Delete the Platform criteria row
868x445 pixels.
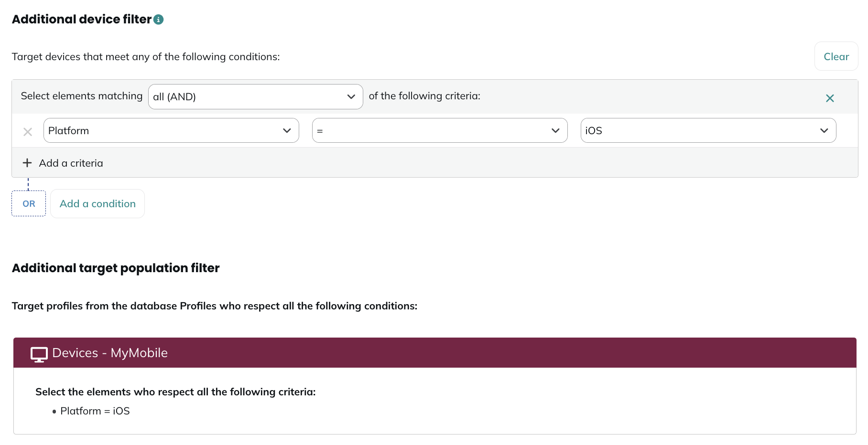click(x=28, y=132)
